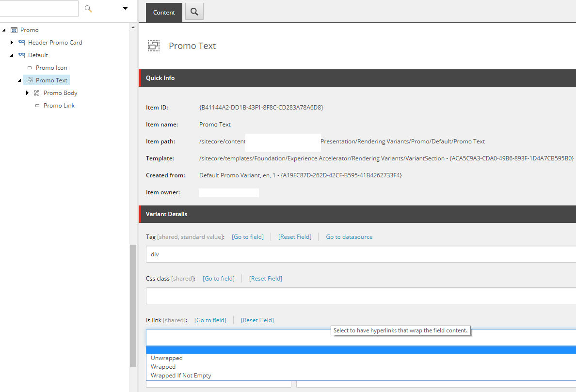Click the Promo Link item icon in the tree
The width and height of the screenshot is (576, 392).
pos(38,105)
